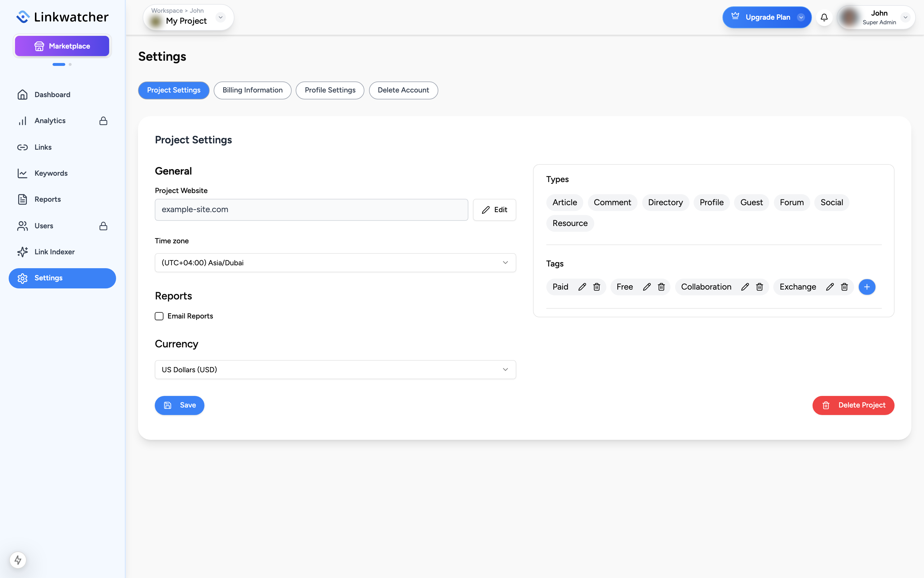Click the Analytics lock icon
The width and height of the screenshot is (924, 578).
(x=103, y=121)
